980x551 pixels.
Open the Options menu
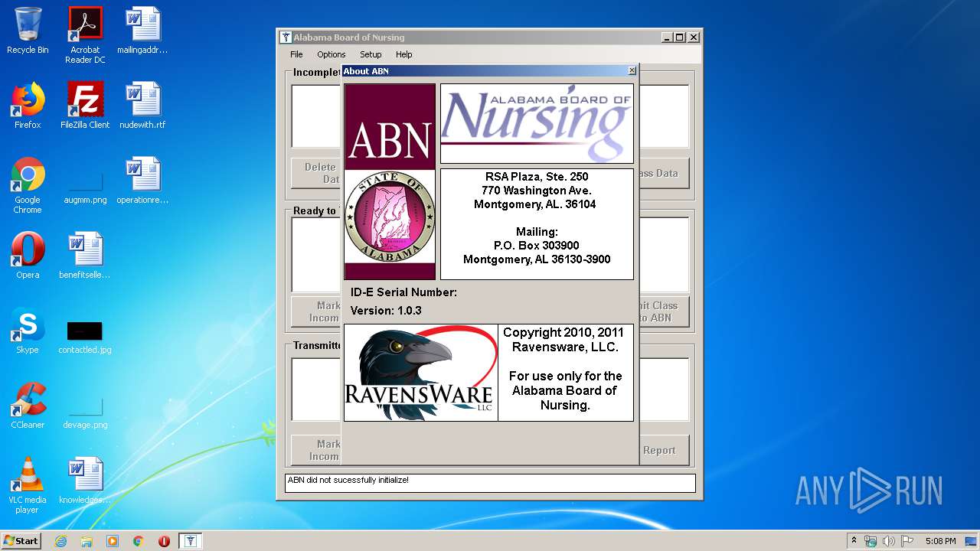[x=332, y=54]
